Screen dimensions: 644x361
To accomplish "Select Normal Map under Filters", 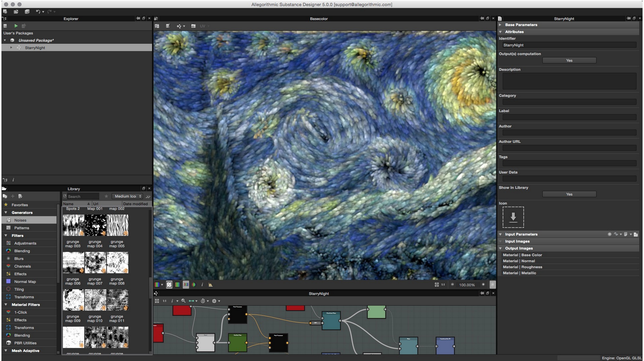I will coord(25,281).
